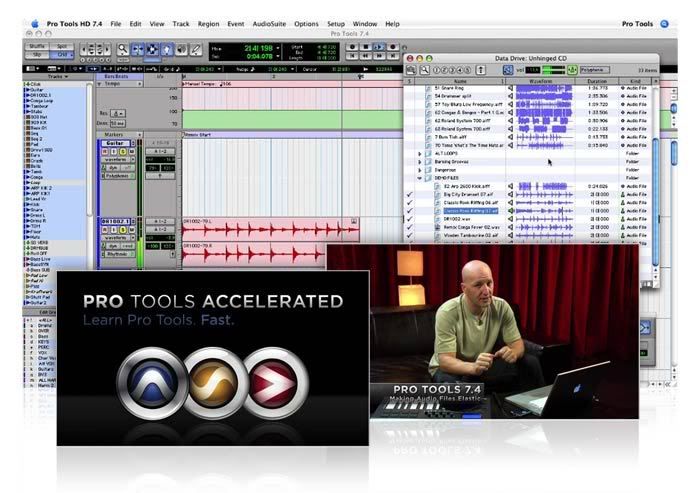Open the Tracks list header menu
This screenshot has width=700, height=493.
(x=58, y=77)
